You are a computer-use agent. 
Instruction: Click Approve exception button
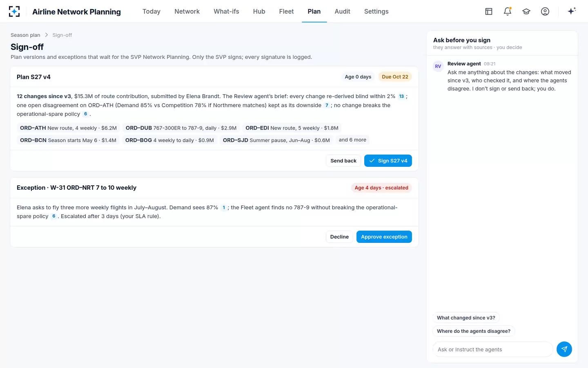384,237
